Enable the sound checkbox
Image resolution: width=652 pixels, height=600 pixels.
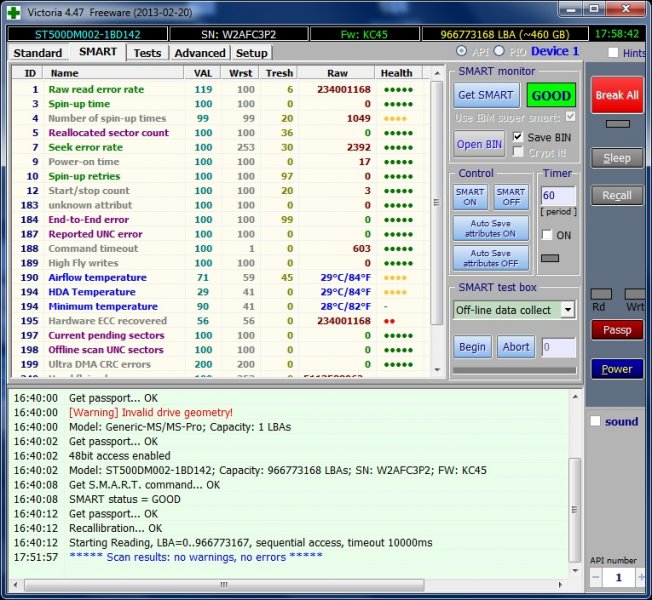pos(595,421)
